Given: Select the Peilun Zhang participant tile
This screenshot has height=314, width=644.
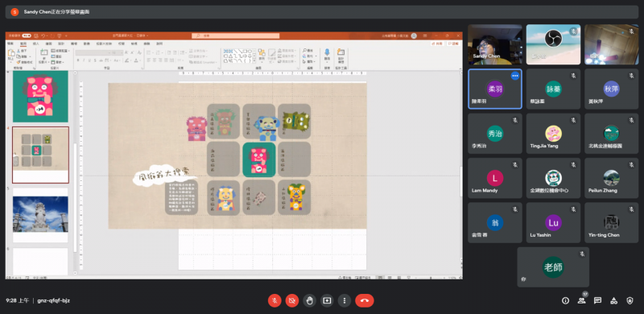Looking at the screenshot, I should tap(612, 178).
